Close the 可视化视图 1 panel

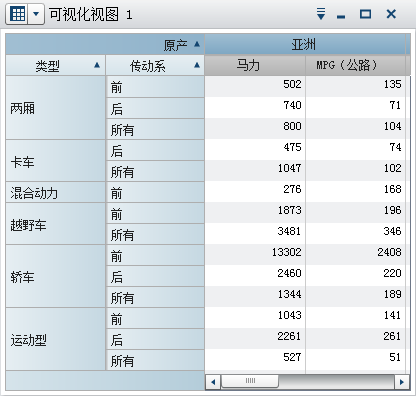point(391,14)
